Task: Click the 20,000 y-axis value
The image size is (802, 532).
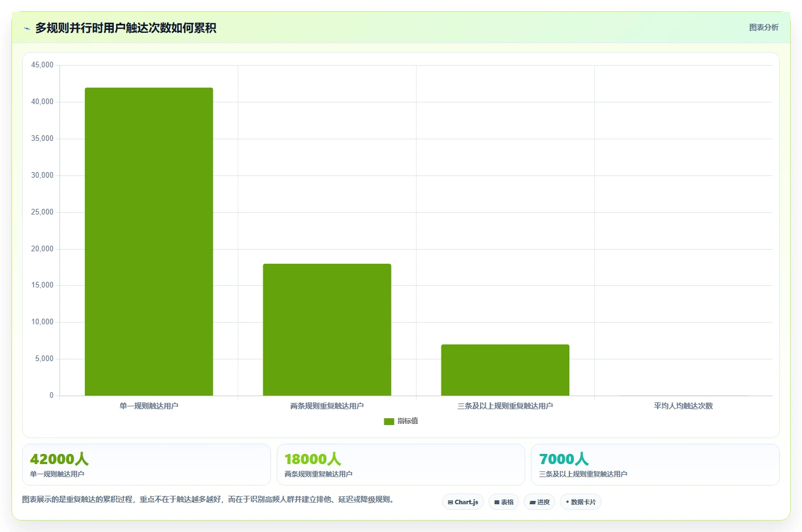Action: tap(42, 249)
